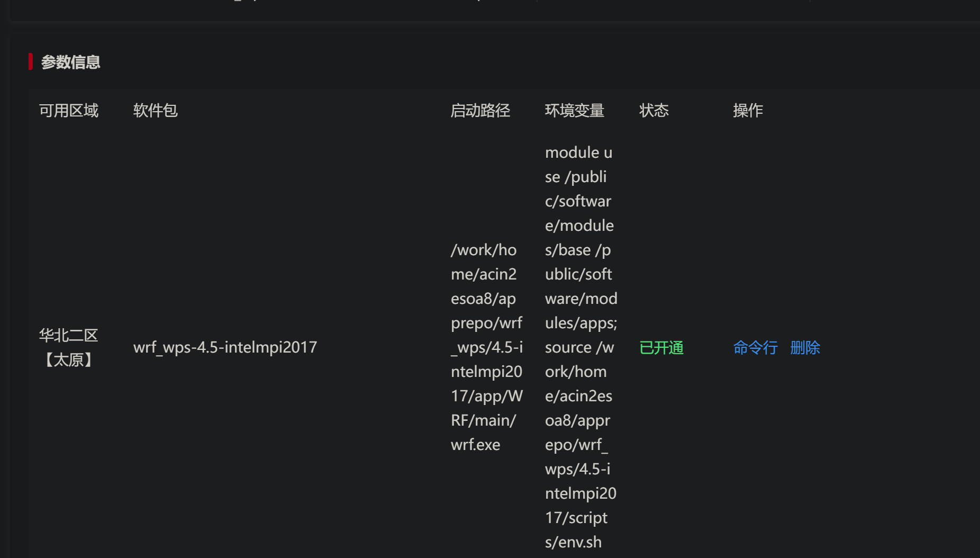The image size is (980, 558).
Task: Select the 华北二区 region text
Action: click(69, 335)
